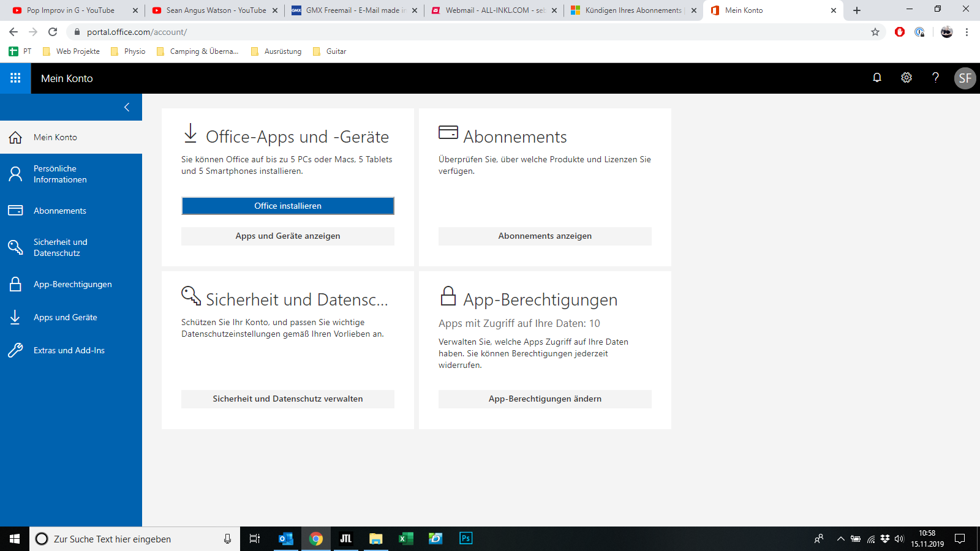Open the Ausrüstung bookmark folder

pyautogui.click(x=276, y=51)
